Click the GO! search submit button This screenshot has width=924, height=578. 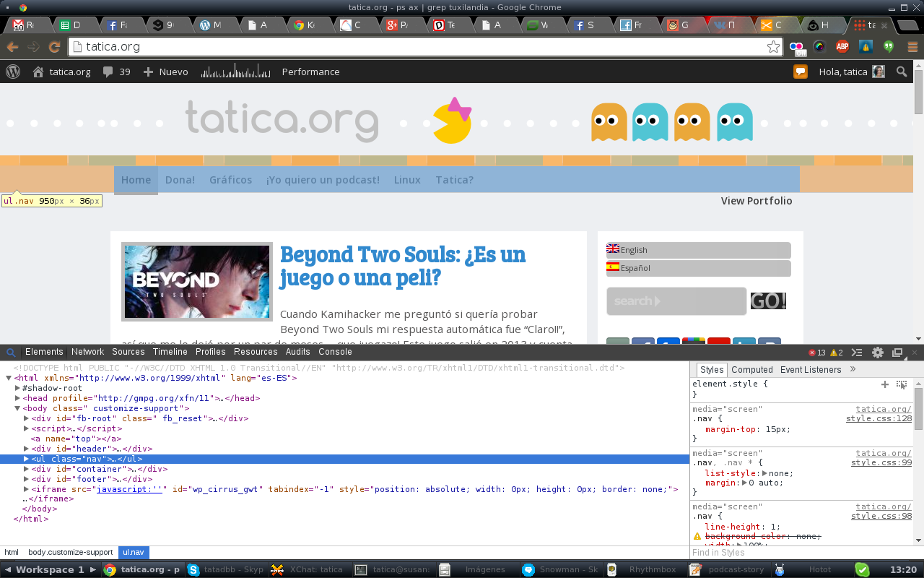click(x=768, y=301)
